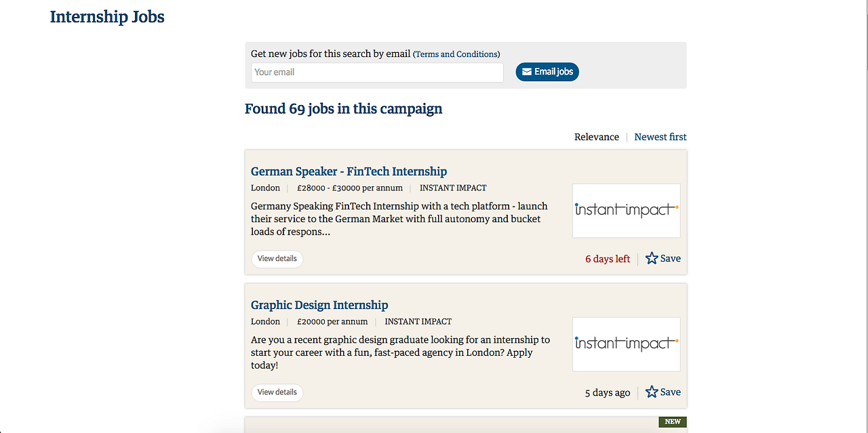This screenshot has height=433, width=868.
Task: Click the red 6 days left label
Action: tap(608, 259)
